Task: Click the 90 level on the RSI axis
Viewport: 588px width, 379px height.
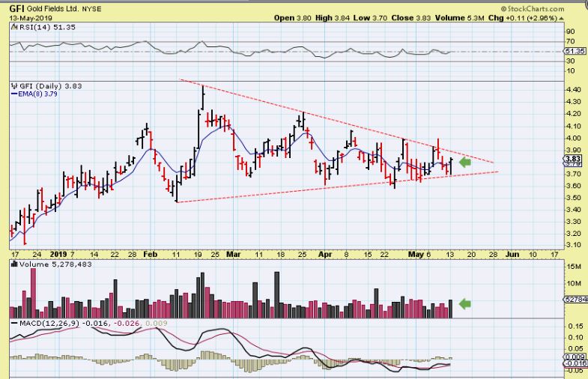Action: (x=570, y=31)
